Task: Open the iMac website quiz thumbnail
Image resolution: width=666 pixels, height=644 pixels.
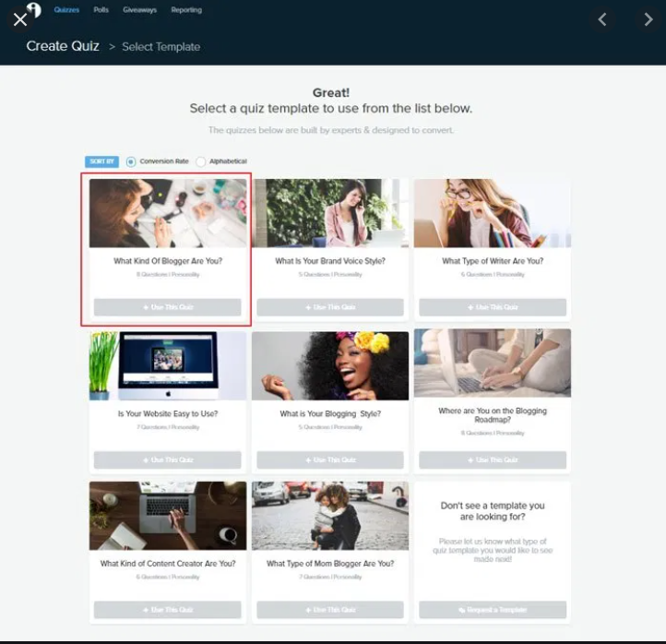Action: pos(168,365)
